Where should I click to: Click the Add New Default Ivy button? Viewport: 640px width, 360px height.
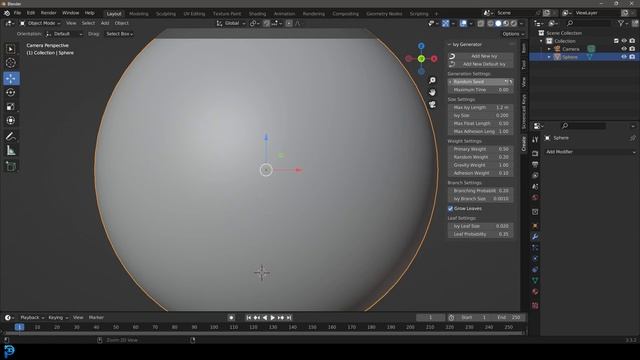click(x=480, y=64)
